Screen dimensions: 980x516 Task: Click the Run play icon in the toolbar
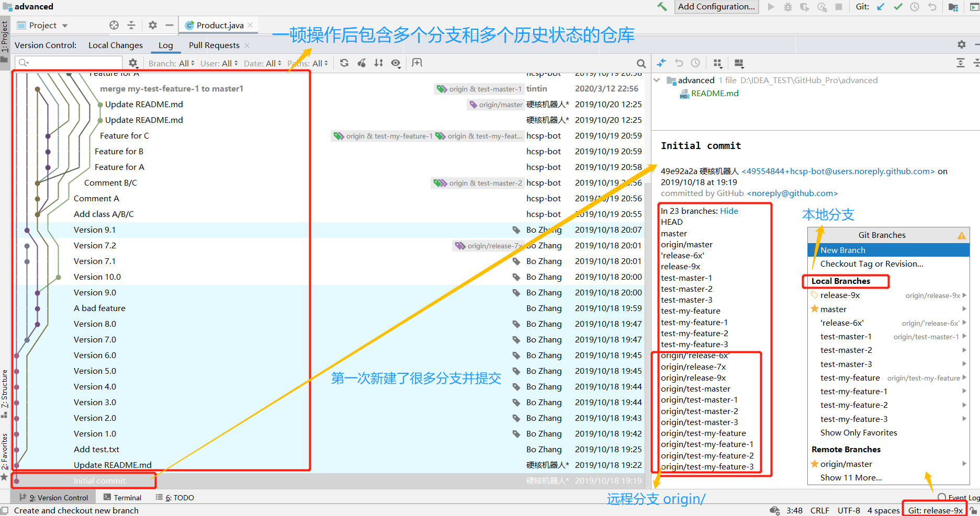pyautogui.click(x=771, y=7)
